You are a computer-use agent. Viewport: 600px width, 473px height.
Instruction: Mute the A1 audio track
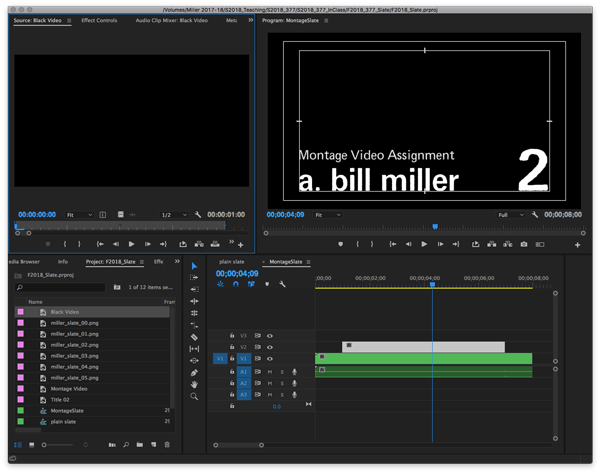click(270, 372)
